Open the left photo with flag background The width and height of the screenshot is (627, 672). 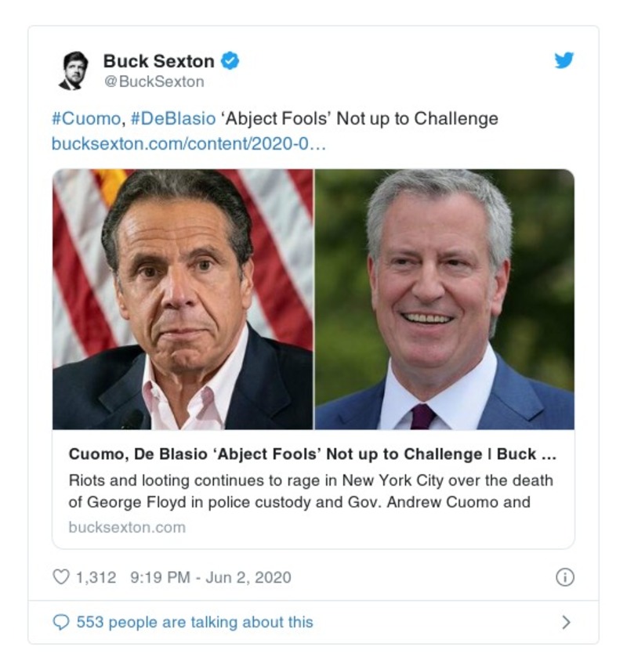point(183,299)
